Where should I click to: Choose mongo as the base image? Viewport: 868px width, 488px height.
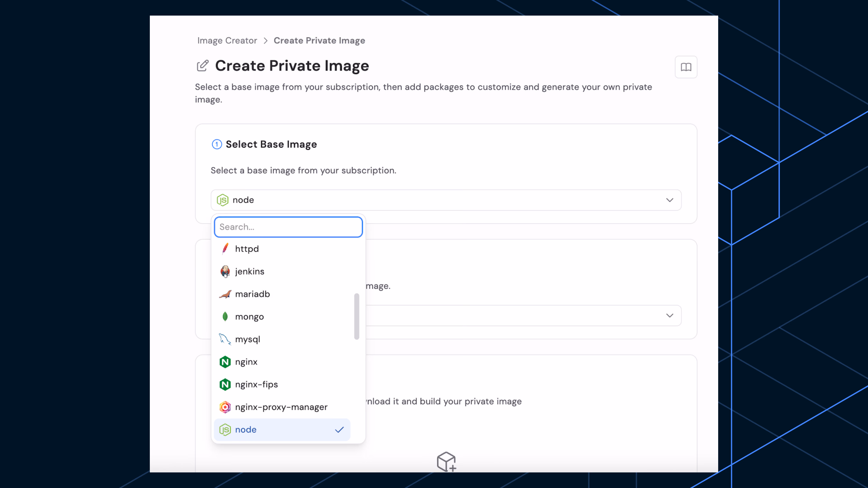pyautogui.click(x=282, y=317)
